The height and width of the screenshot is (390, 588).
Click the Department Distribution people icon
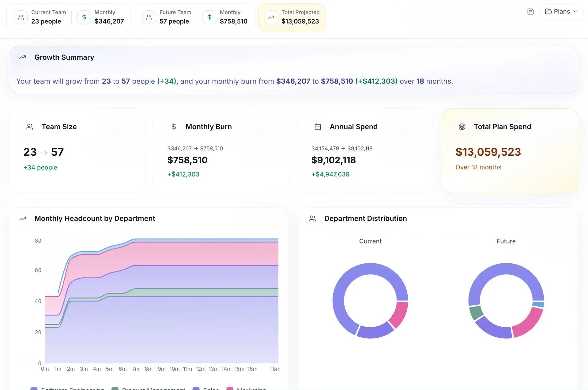(312, 218)
